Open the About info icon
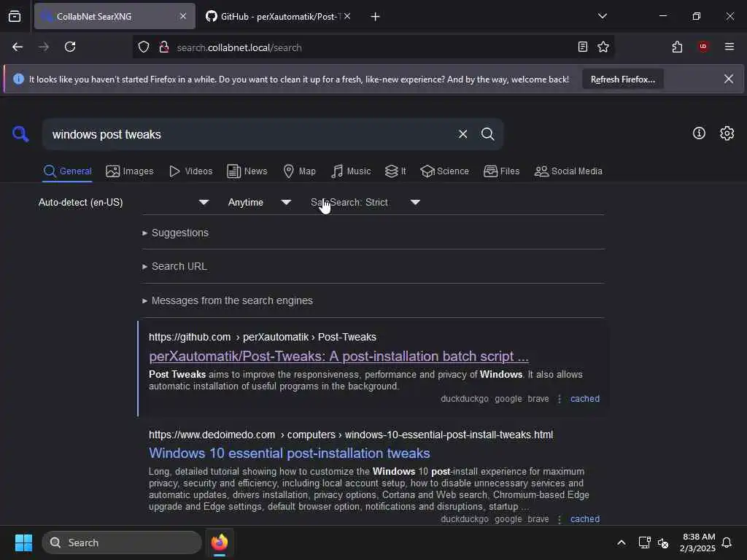747x560 pixels. pyautogui.click(x=699, y=133)
